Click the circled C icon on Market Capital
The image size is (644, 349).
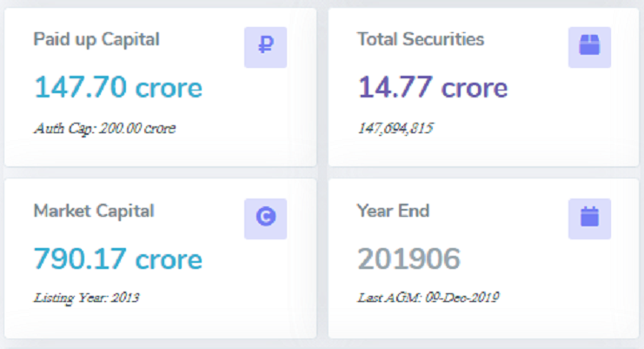[x=265, y=218]
